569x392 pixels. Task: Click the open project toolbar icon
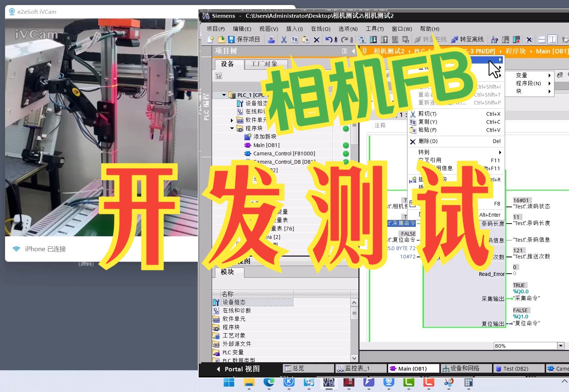tap(221, 40)
